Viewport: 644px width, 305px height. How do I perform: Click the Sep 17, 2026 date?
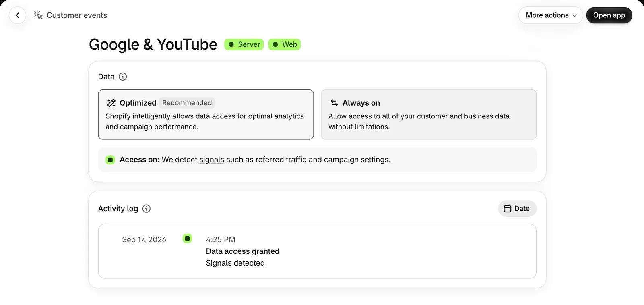coord(144,240)
